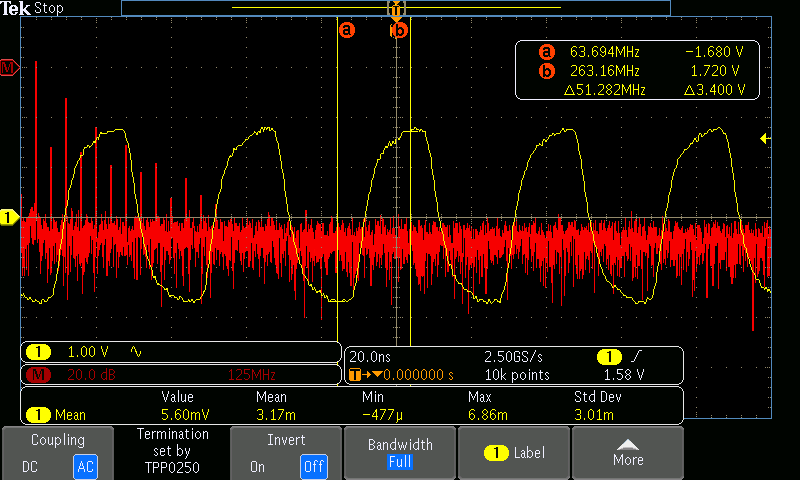Click the trigger source channel 1 badge
The width and height of the screenshot is (800, 480).
[x=609, y=357]
